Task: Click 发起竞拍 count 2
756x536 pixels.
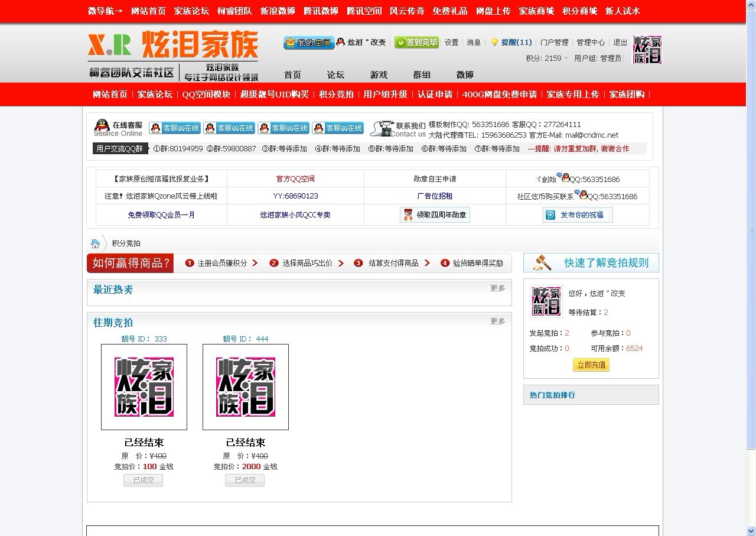Action: (567, 333)
